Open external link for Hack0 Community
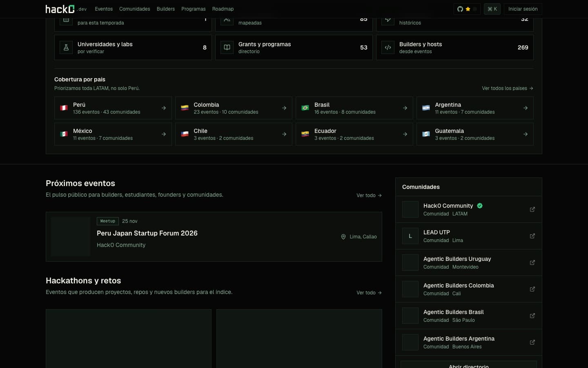The image size is (588, 368). point(532,209)
